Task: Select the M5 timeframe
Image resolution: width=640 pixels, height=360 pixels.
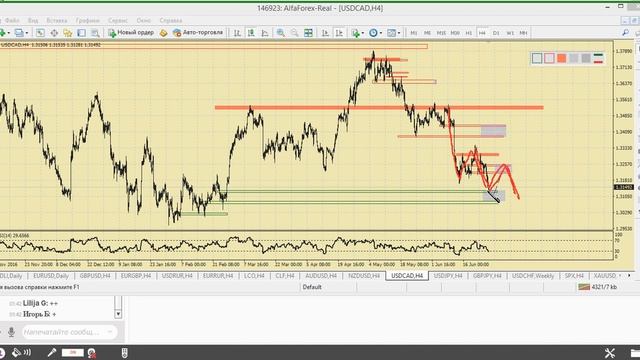Action: (427, 33)
